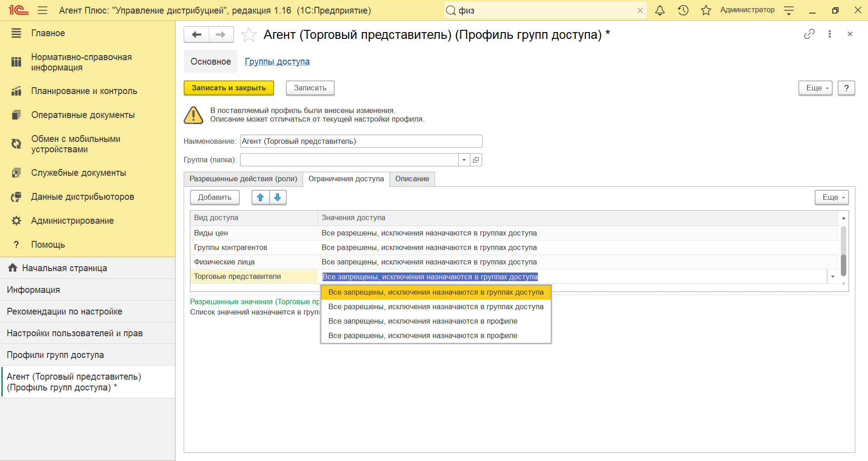Open Данные дистрибьюторов section
This screenshot has width=868, height=461.
click(88, 197)
